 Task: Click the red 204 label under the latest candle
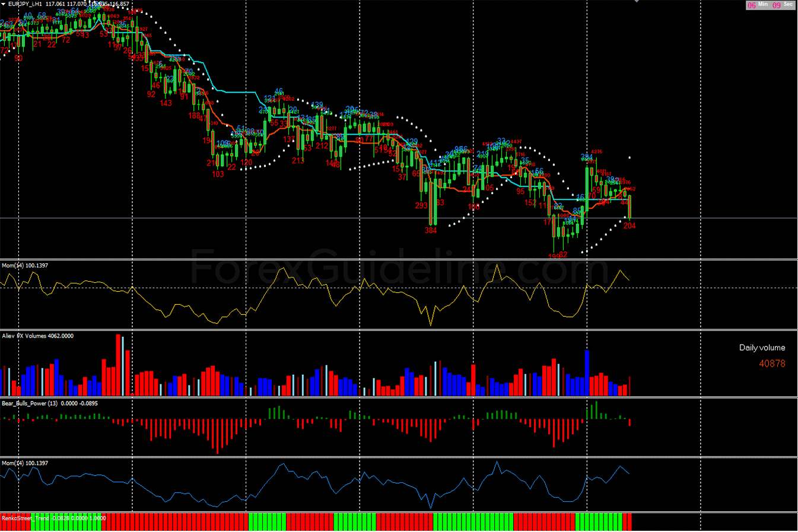coord(630,226)
